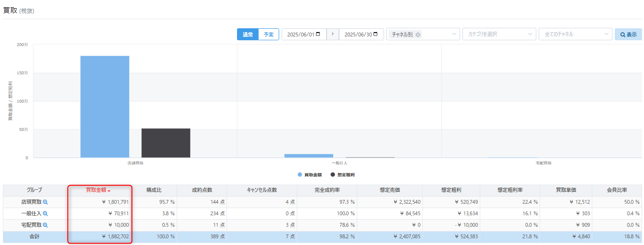Screen dimensions: 644x245
Task: Remove the チャネル別 tag with x icon
Action: point(418,35)
